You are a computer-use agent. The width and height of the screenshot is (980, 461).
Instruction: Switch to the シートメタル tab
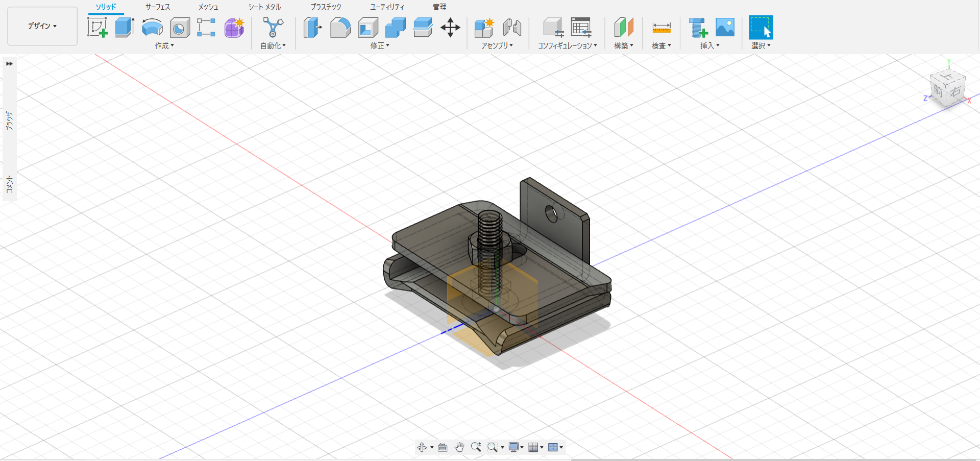click(x=264, y=7)
